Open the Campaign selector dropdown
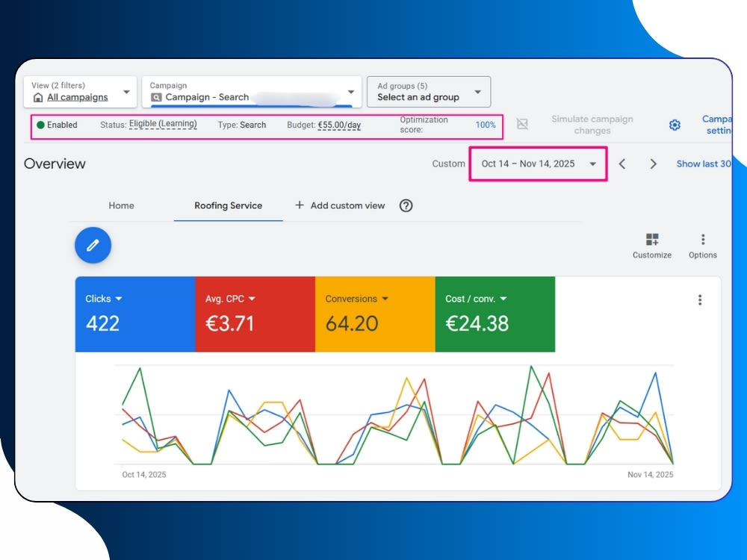 252,91
